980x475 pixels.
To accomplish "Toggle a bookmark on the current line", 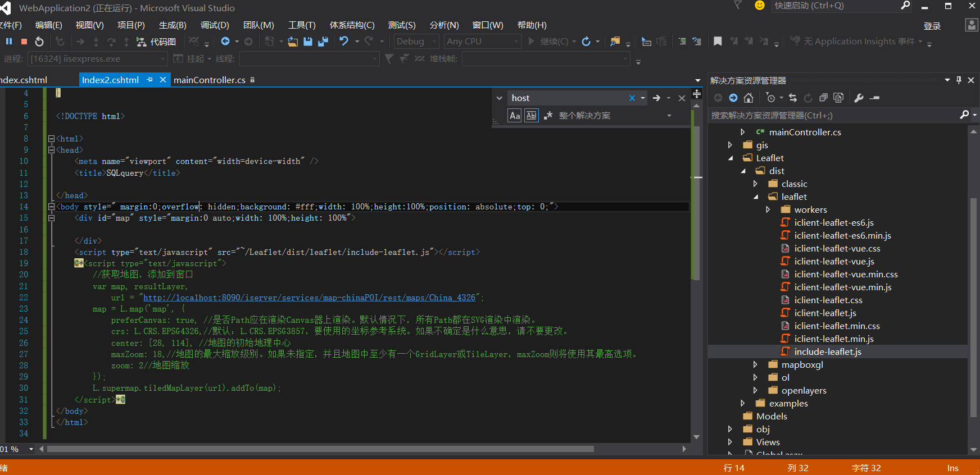I will coord(718,42).
